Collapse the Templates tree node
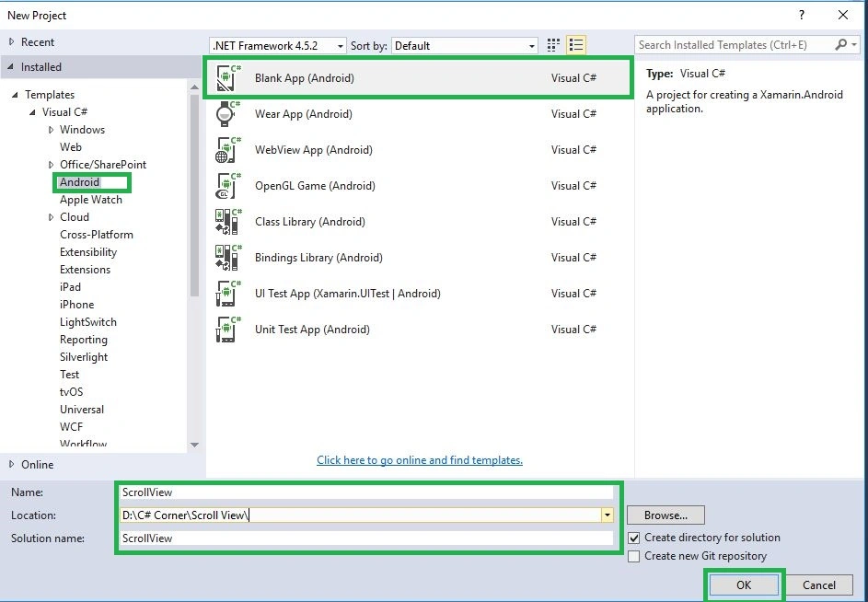Image resolution: width=868 pixels, height=602 pixels. (15, 95)
